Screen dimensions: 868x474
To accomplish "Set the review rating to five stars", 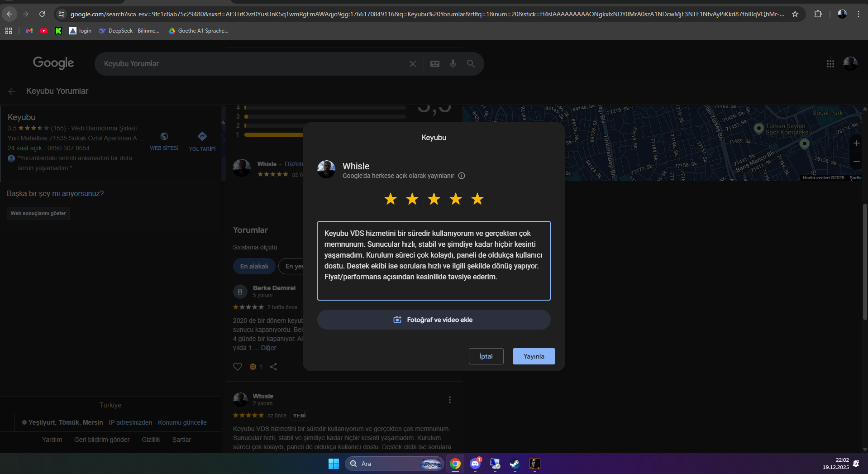I will tap(477, 199).
